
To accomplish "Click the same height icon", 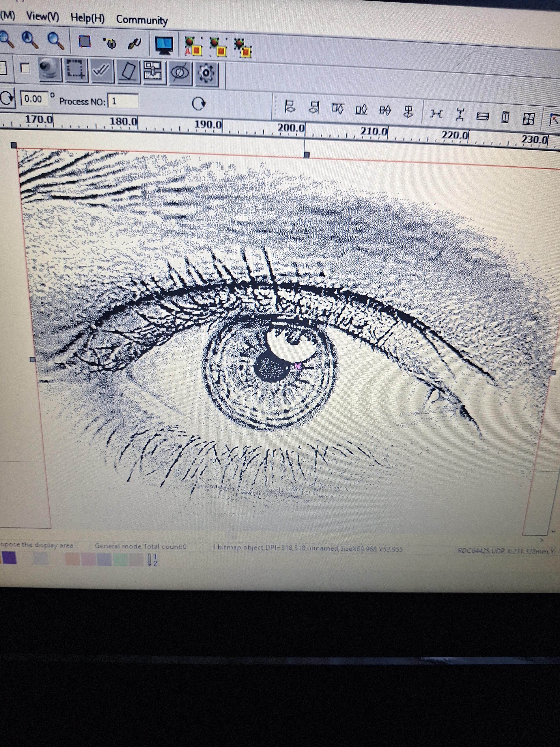I will [x=505, y=118].
